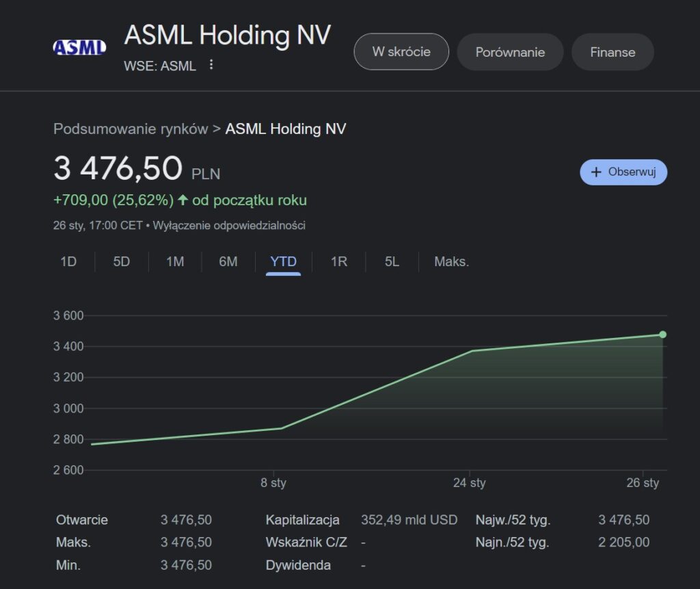Switch to the Porównanie tab

coord(510,52)
